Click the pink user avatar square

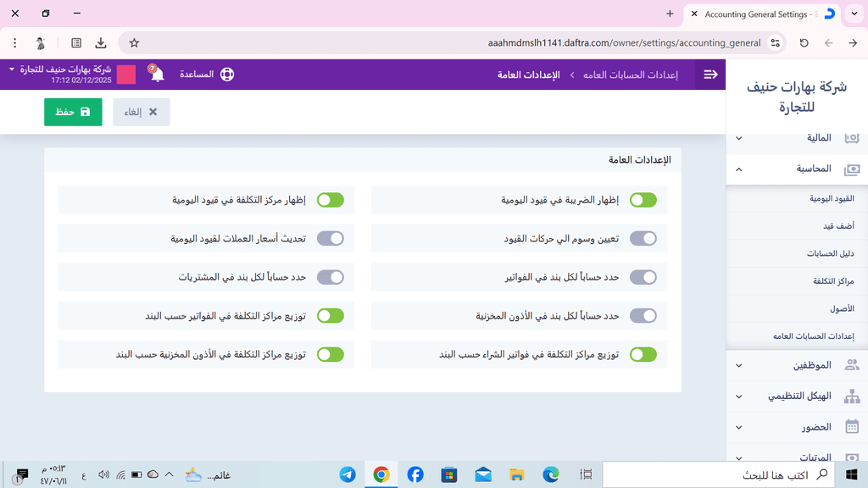coord(125,75)
